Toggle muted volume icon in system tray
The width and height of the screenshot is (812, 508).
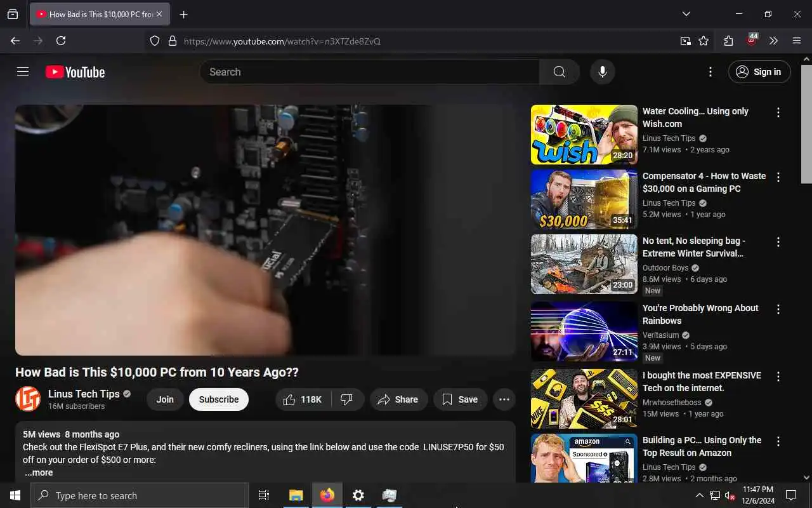[x=730, y=495]
